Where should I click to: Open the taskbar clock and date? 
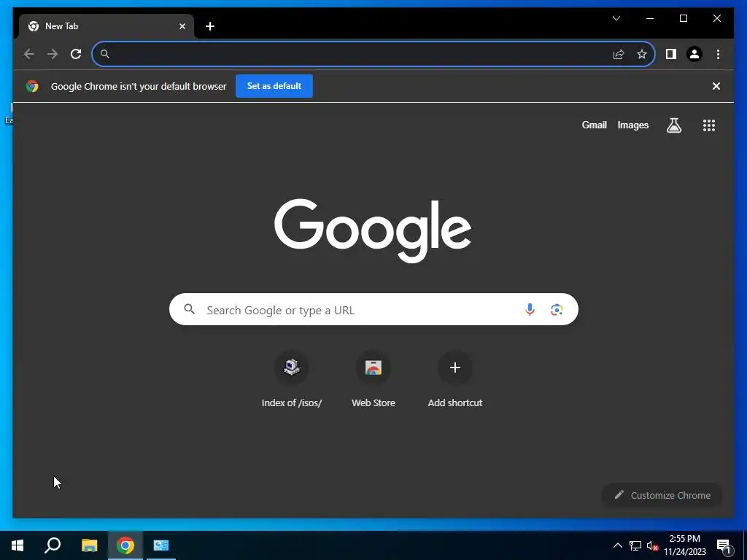685,545
